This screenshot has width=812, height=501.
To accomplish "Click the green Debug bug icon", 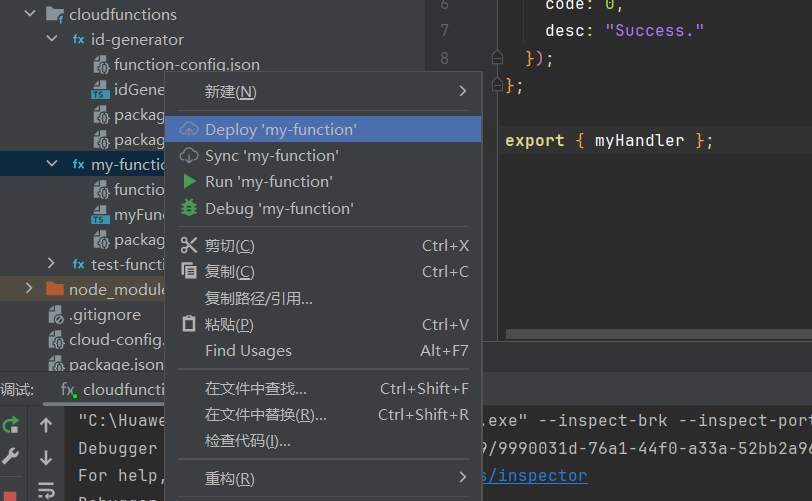I will click(x=188, y=208).
